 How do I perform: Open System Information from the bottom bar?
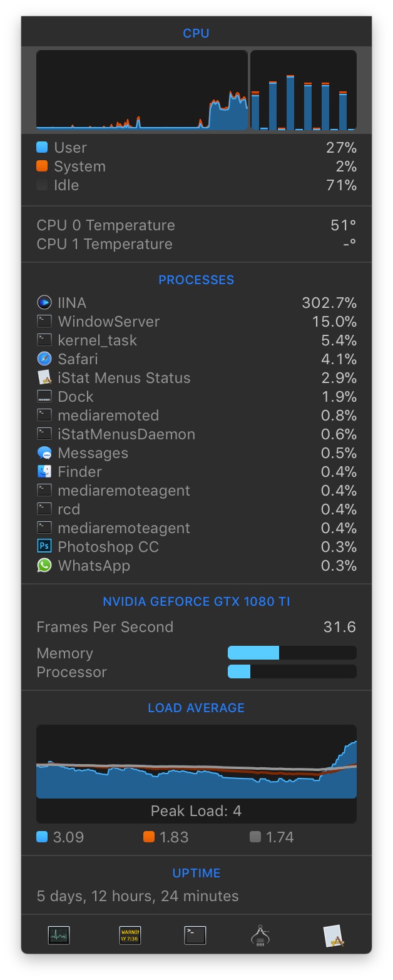point(260,935)
